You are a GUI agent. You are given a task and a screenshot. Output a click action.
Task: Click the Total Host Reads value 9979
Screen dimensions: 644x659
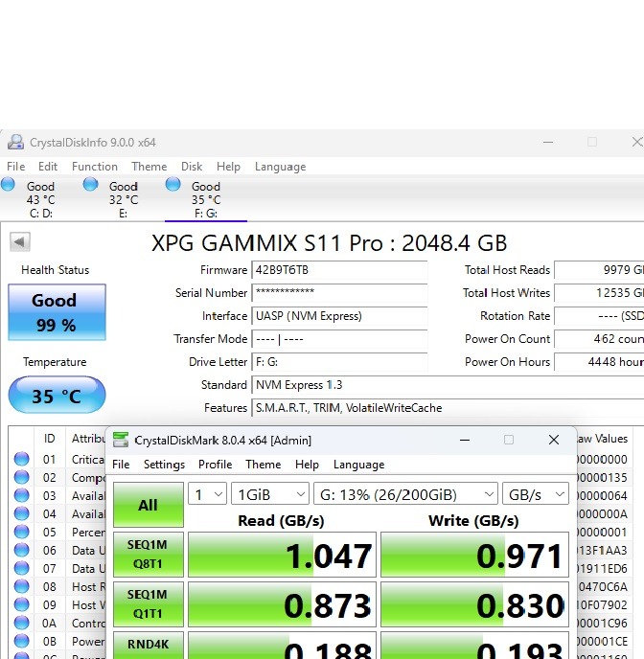[x=600, y=270]
